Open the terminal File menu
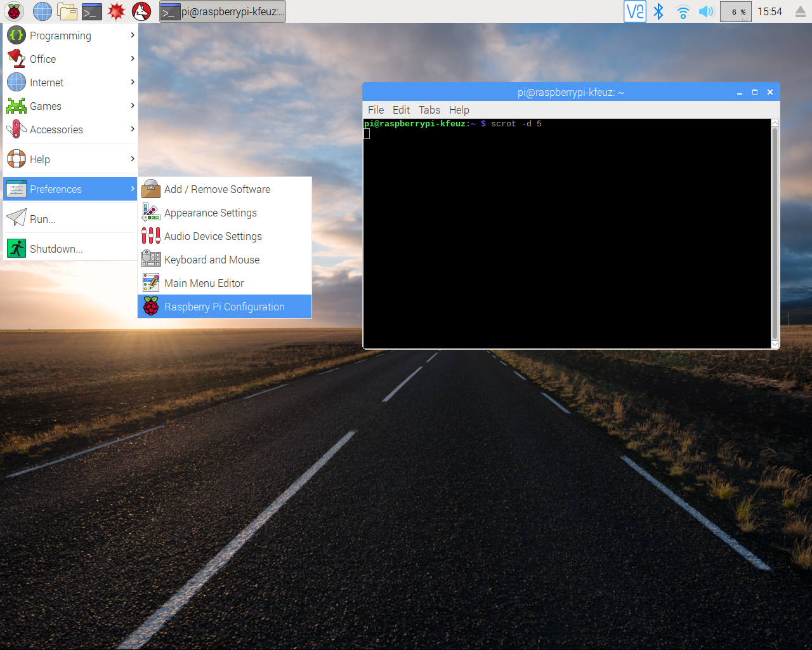Screen dimensions: 812x650 click(x=376, y=110)
